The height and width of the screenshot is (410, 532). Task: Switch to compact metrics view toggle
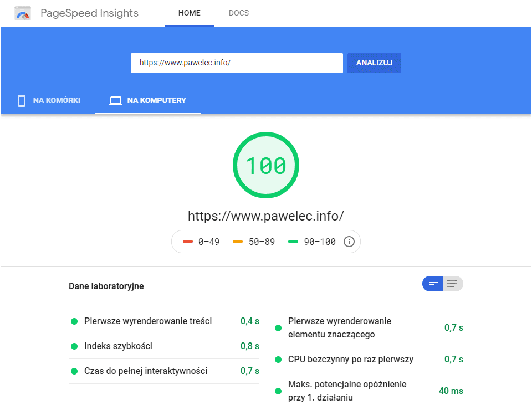tap(433, 284)
